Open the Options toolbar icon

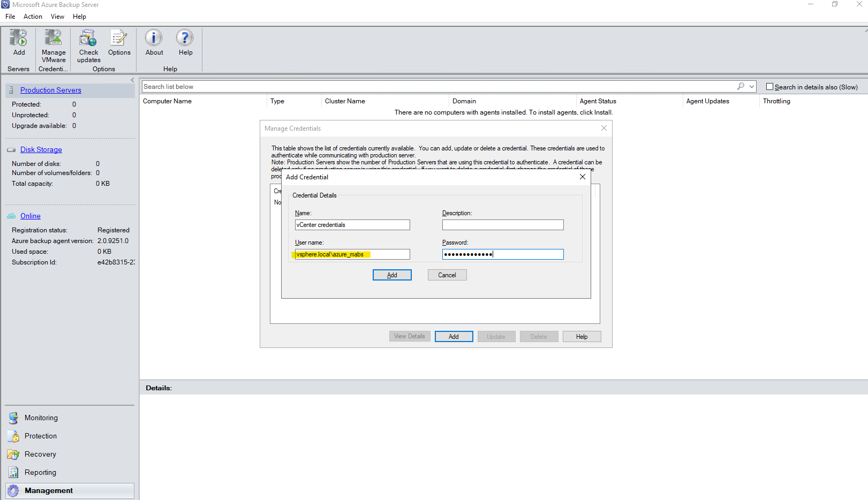coord(119,38)
